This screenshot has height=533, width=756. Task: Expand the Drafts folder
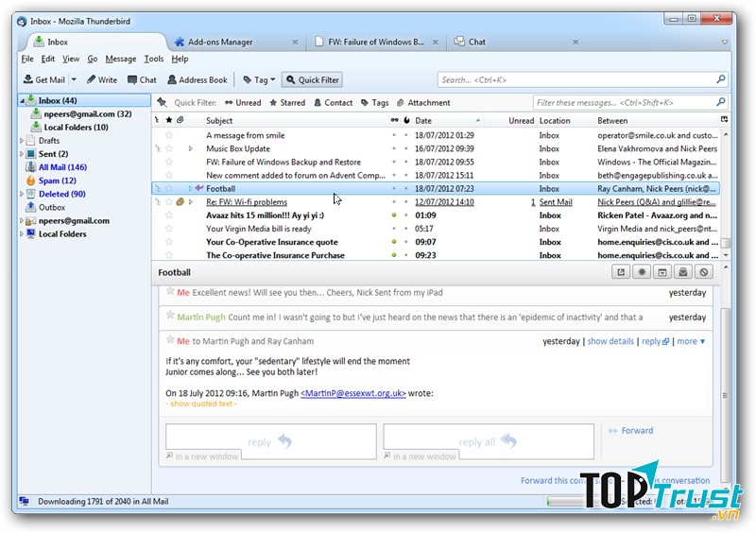click(22, 141)
